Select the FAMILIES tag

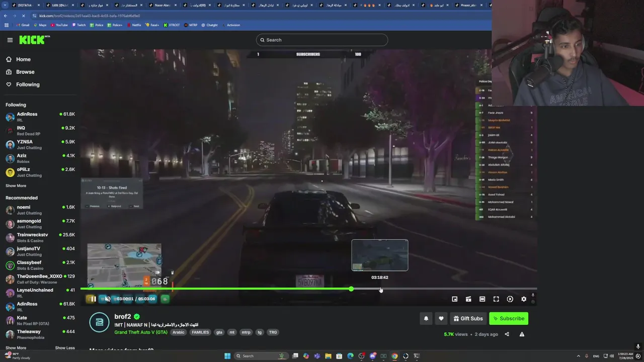(200, 332)
